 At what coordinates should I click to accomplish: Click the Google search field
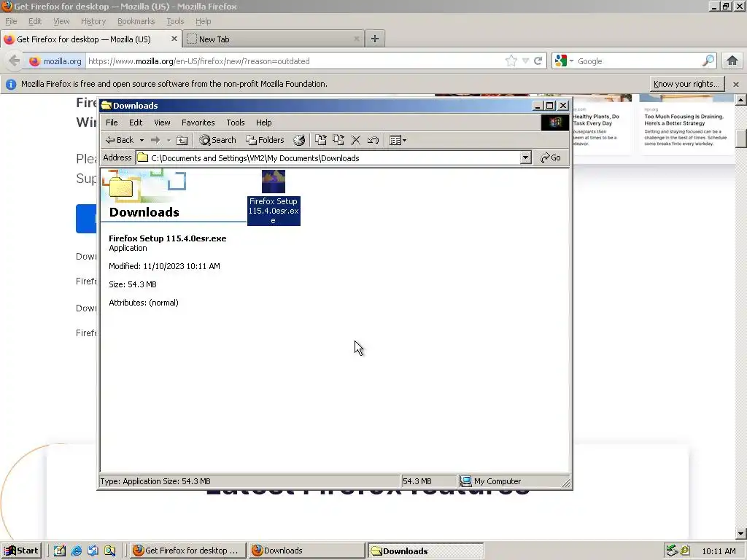(638, 61)
